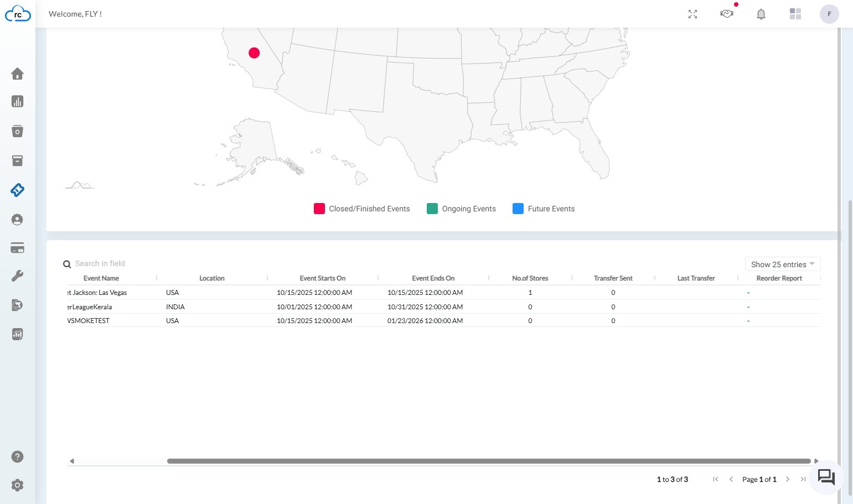Image resolution: width=853 pixels, height=504 pixels.
Task: Click the 10/31/2025 end date cell
Action: pos(425,306)
